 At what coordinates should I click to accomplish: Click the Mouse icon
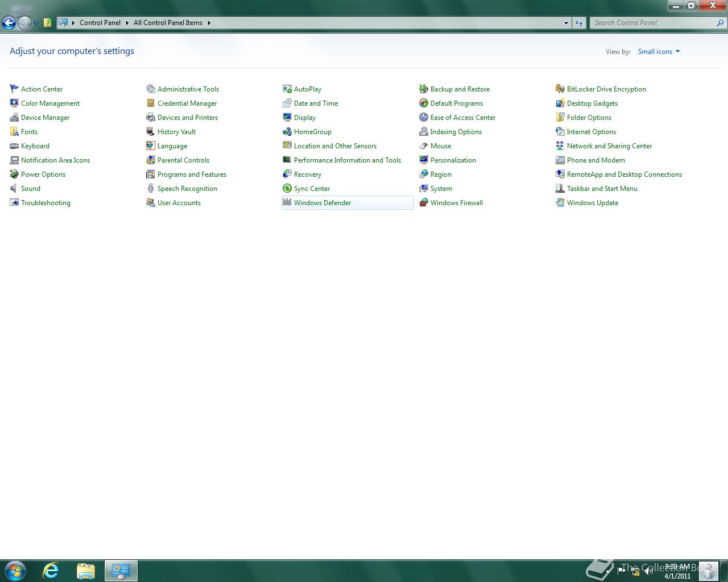(x=424, y=145)
